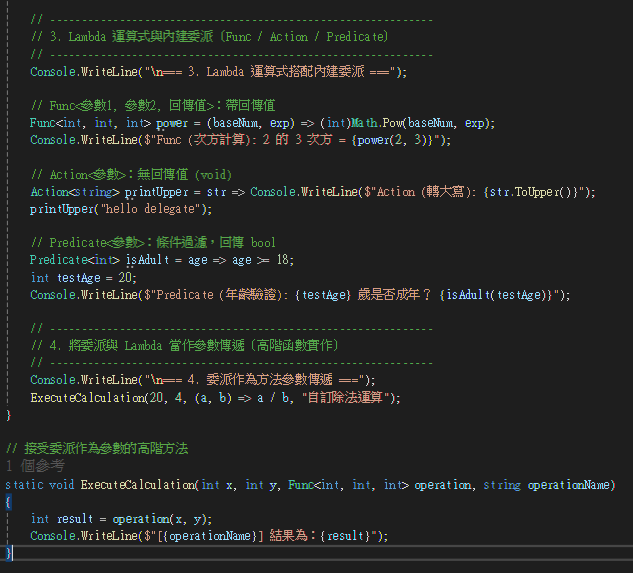Click the 'operationName' parameter in the method signature

[568, 485]
